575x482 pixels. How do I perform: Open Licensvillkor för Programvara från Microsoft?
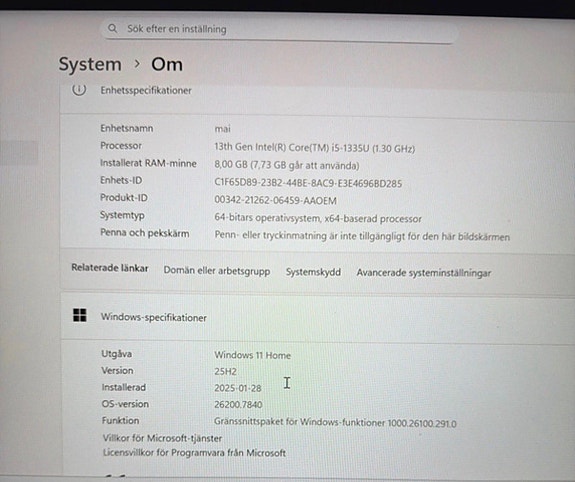coord(194,453)
